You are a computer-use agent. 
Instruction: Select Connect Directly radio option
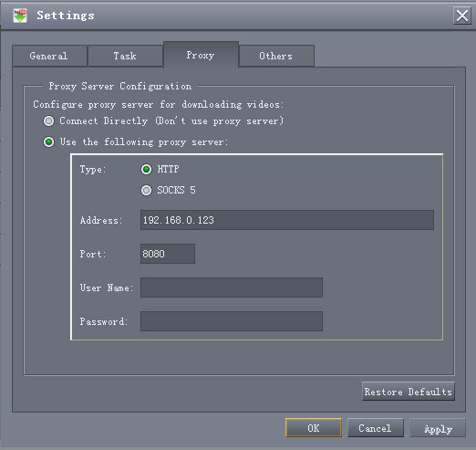[48, 120]
